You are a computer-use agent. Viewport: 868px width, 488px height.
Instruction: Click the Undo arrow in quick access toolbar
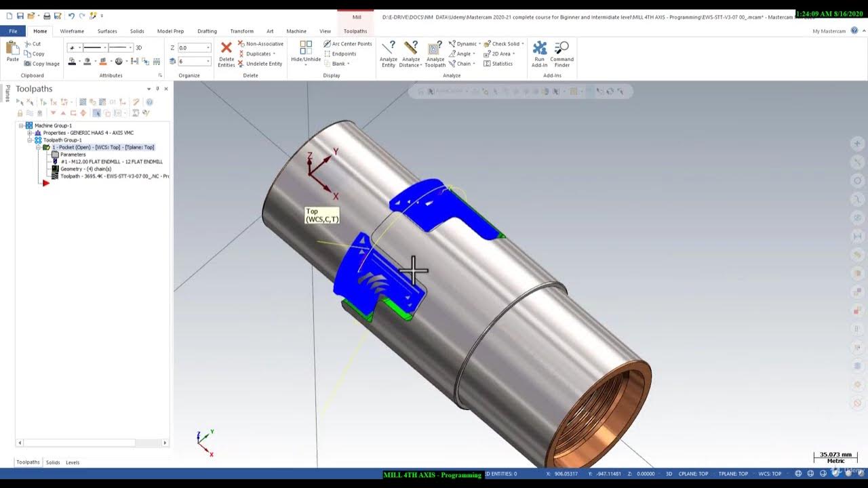(x=71, y=16)
